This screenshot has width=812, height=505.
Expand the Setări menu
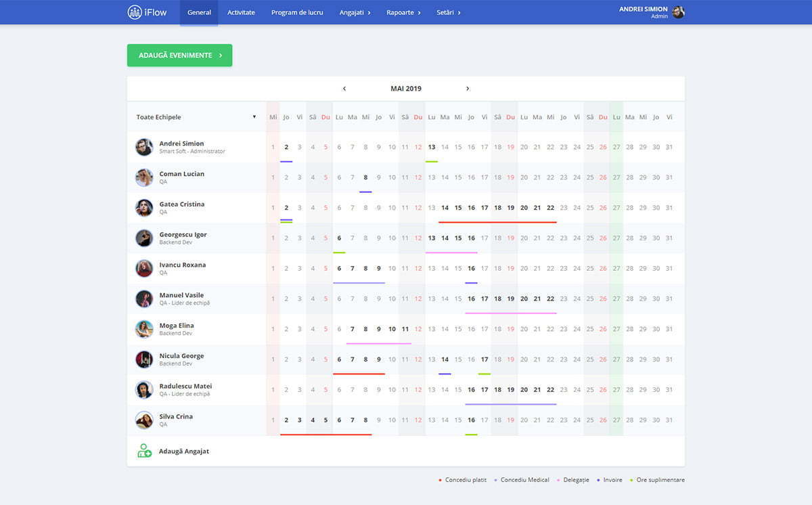(449, 12)
